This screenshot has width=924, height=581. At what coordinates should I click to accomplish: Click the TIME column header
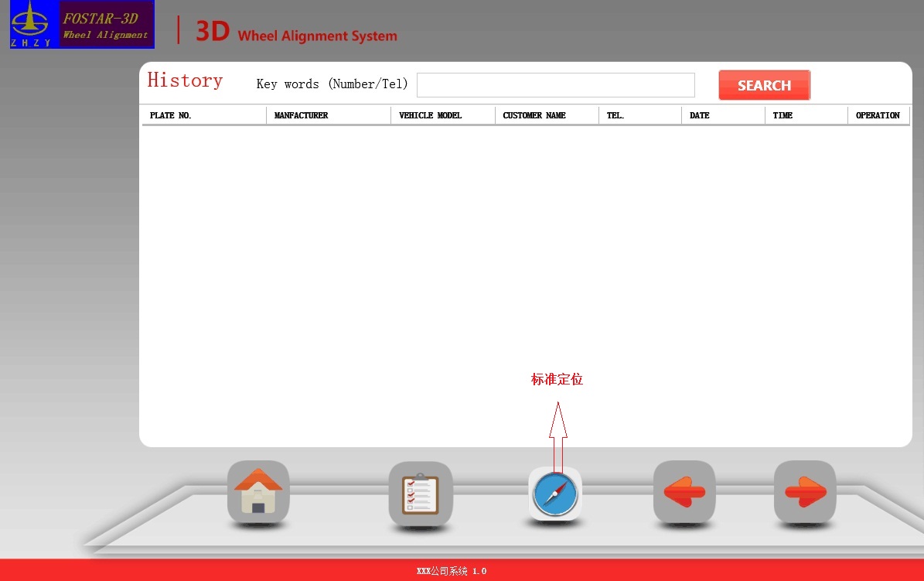783,115
